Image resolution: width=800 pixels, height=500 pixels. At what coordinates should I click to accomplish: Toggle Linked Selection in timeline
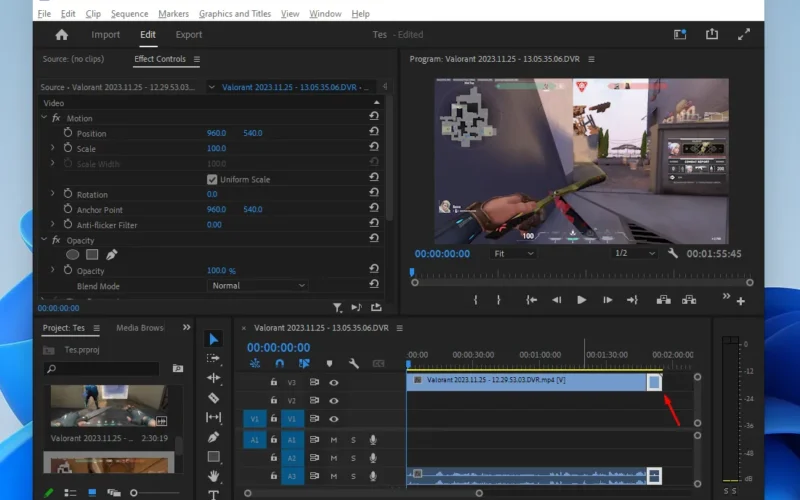click(x=304, y=363)
